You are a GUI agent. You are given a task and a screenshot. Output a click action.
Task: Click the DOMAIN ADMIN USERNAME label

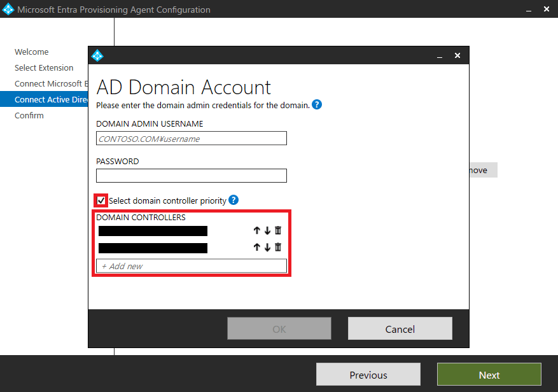150,123
